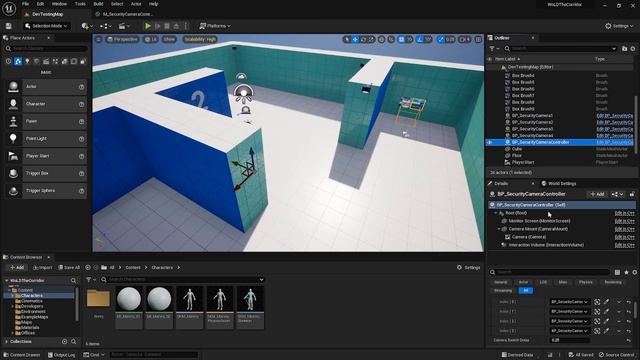
Task: Click the Save current level icon
Action: (x=9, y=26)
